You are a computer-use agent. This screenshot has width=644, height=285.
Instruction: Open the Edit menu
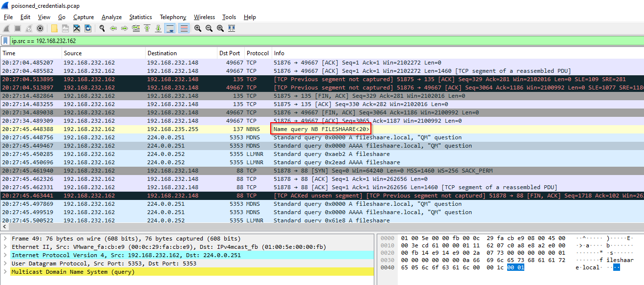pyautogui.click(x=25, y=17)
